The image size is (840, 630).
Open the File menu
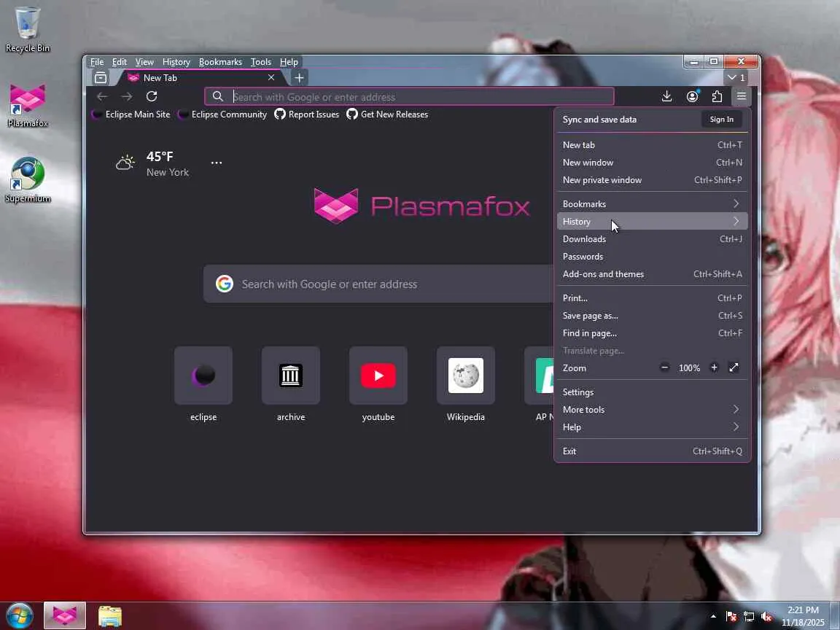[x=97, y=62]
